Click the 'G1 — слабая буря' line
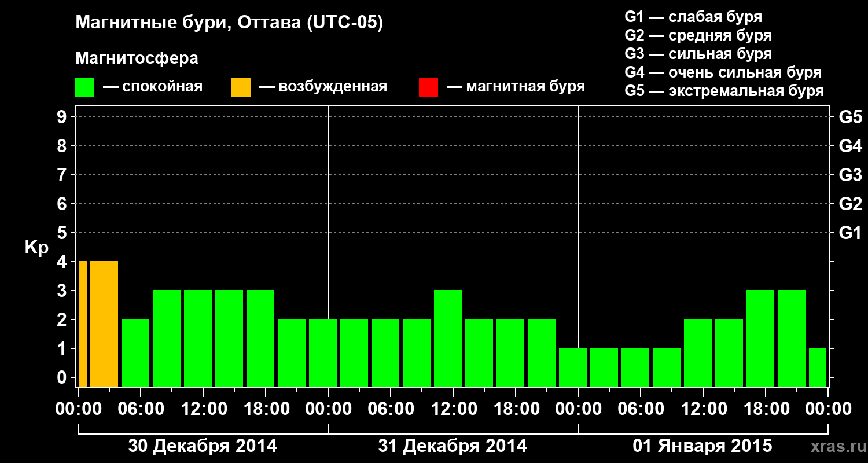This screenshot has height=463, width=868. pos(693,17)
